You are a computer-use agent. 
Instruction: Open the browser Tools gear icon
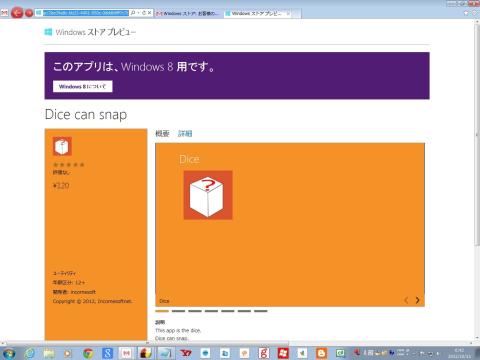(474, 13)
